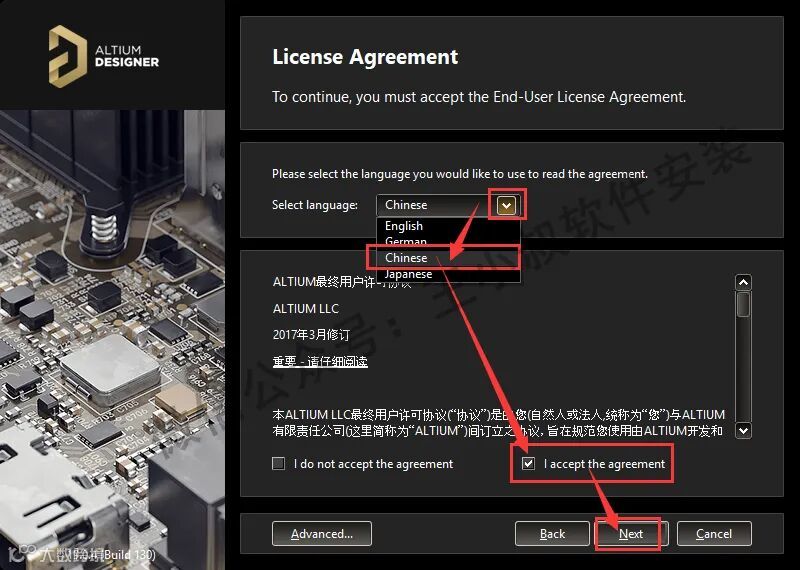Click the Next button

click(631, 534)
